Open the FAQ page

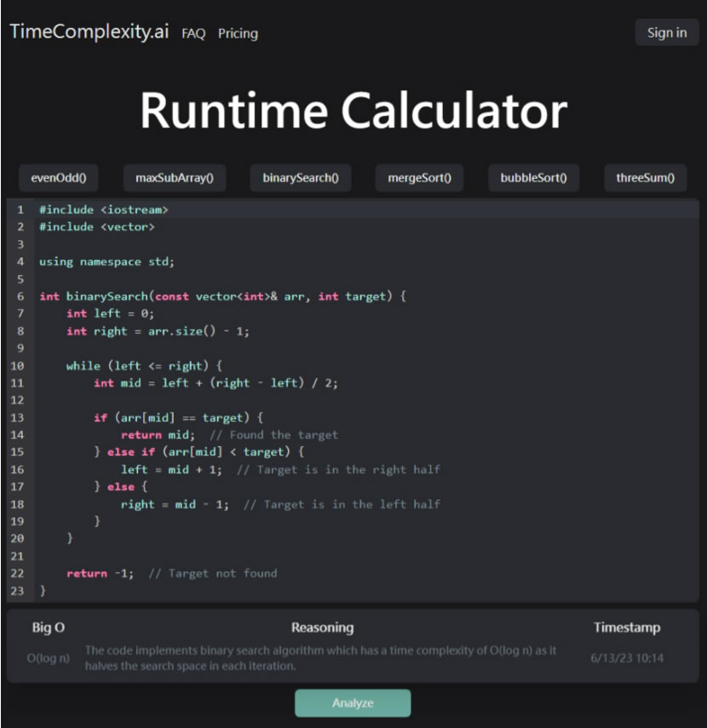(x=193, y=33)
